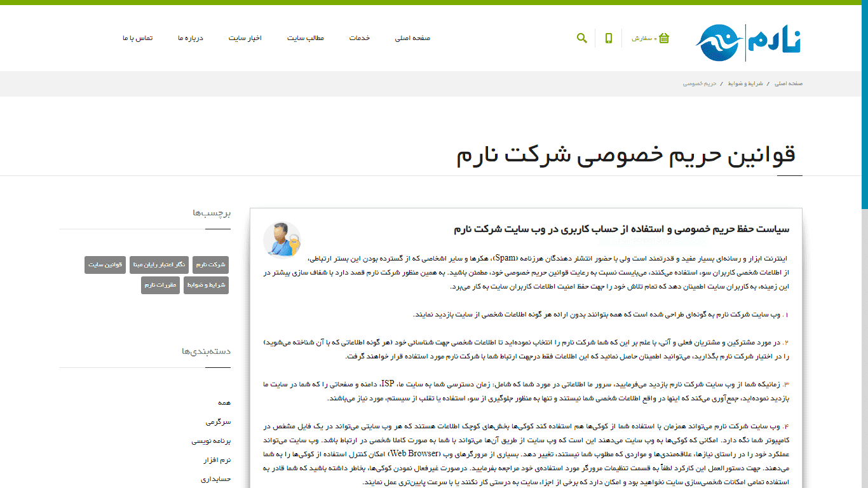Select the شرکت نارم tag
This screenshot has width=868, height=488.
tap(210, 265)
